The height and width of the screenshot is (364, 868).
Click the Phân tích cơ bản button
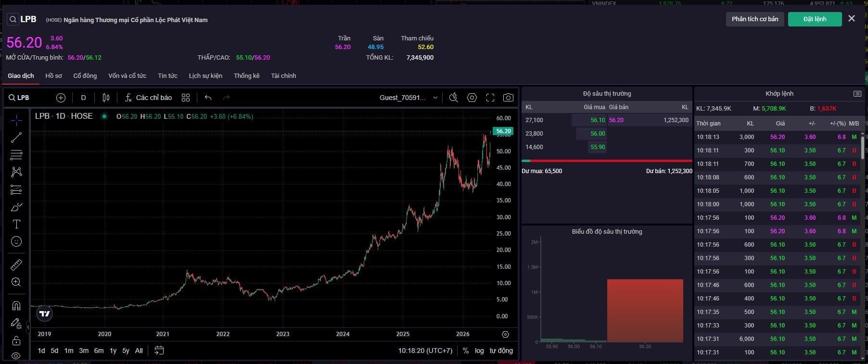tap(755, 19)
